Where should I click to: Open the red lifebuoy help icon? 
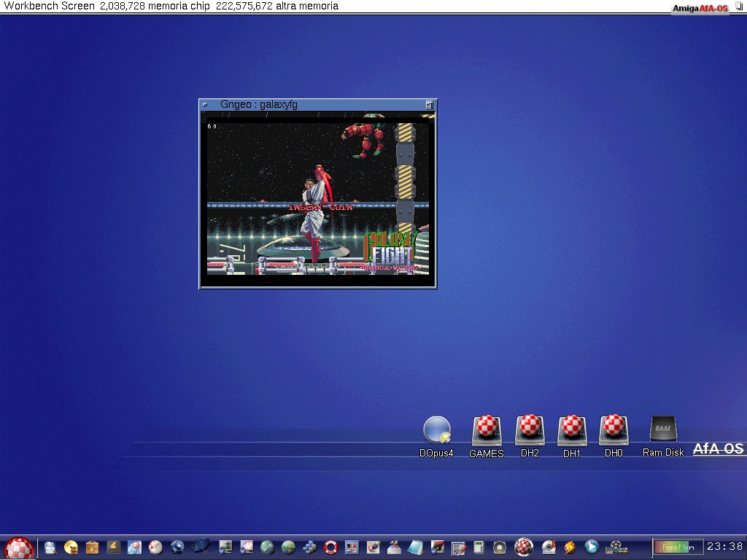[x=331, y=547]
